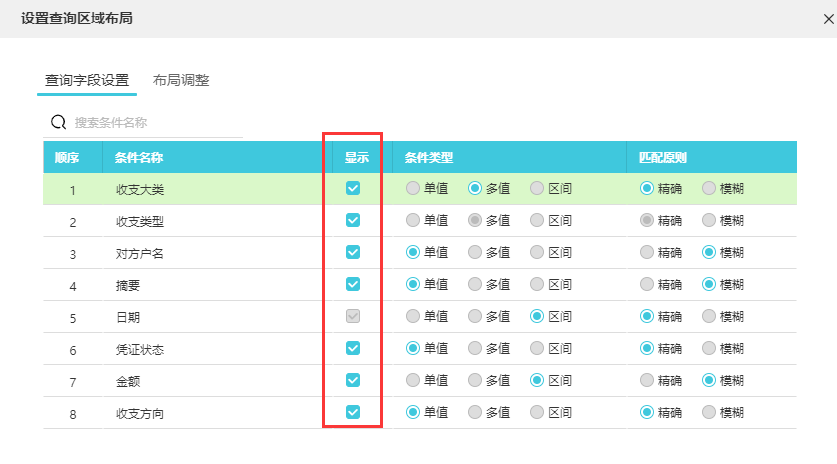Uncheck 显示 checkbox for 收支大类
837x464 pixels.
(x=352, y=188)
